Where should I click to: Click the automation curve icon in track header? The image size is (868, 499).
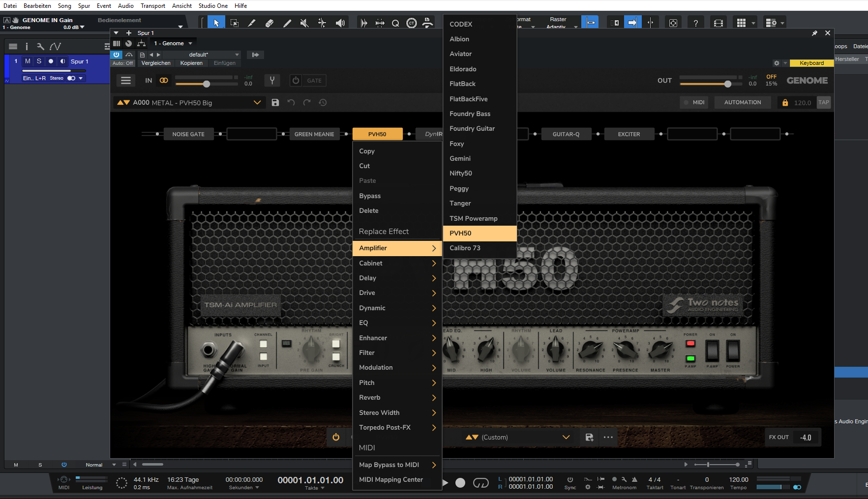tap(56, 46)
